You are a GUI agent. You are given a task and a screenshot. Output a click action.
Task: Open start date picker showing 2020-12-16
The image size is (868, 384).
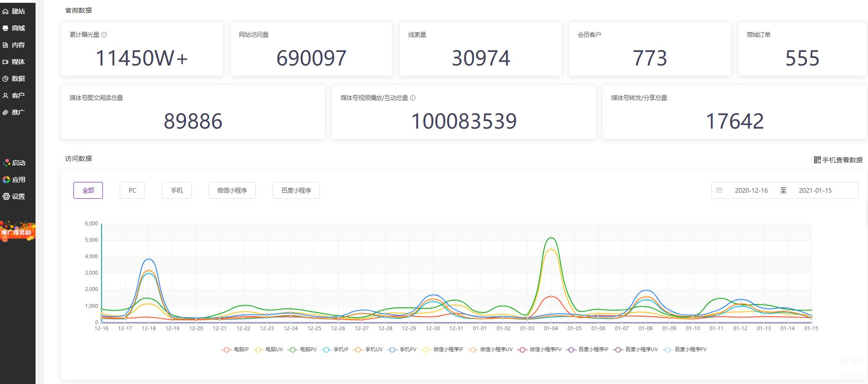(x=751, y=190)
